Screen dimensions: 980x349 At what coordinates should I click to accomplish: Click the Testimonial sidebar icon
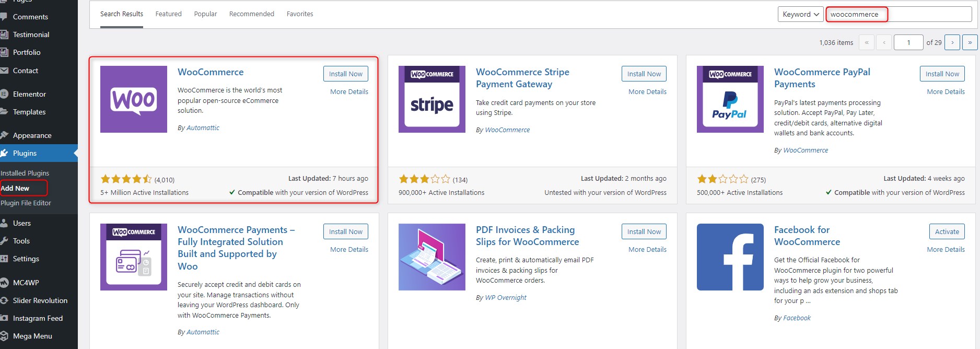[4, 34]
